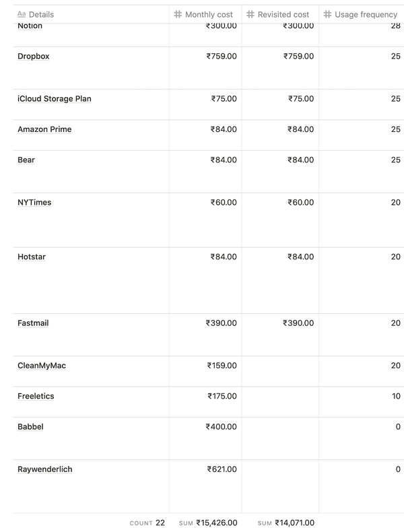Open the iCloud Storage Plan entry
The width and height of the screenshot is (404, 532).
[55, 99]
